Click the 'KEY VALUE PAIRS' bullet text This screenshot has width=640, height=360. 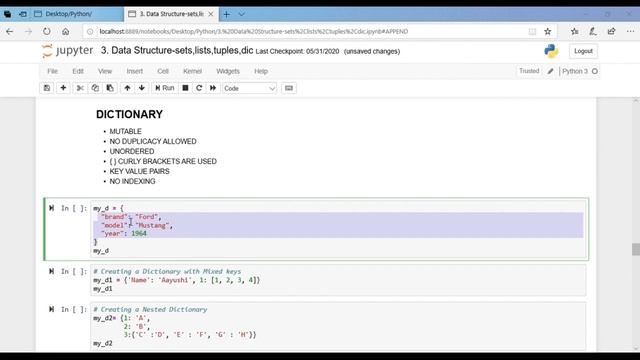pos(139,171)
